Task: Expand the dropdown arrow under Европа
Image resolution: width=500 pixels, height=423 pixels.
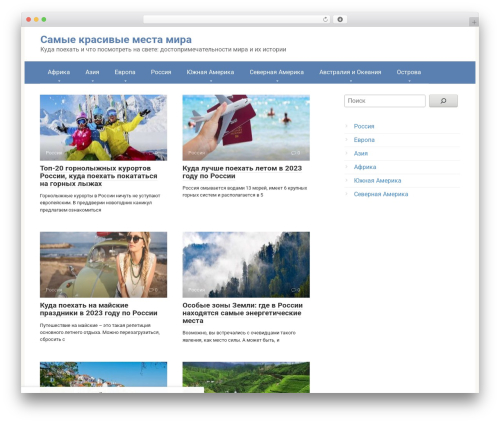Action: pos(125,81)
